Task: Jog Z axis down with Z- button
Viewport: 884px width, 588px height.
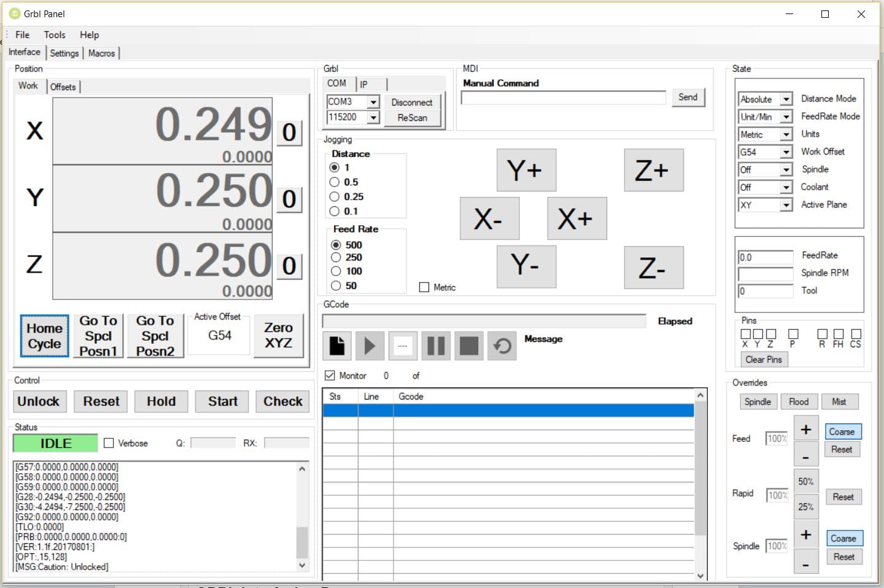Action: pos(653,268)
